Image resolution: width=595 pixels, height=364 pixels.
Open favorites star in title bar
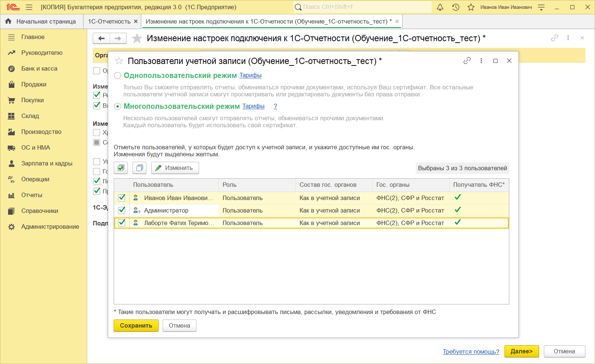point(471,7)
